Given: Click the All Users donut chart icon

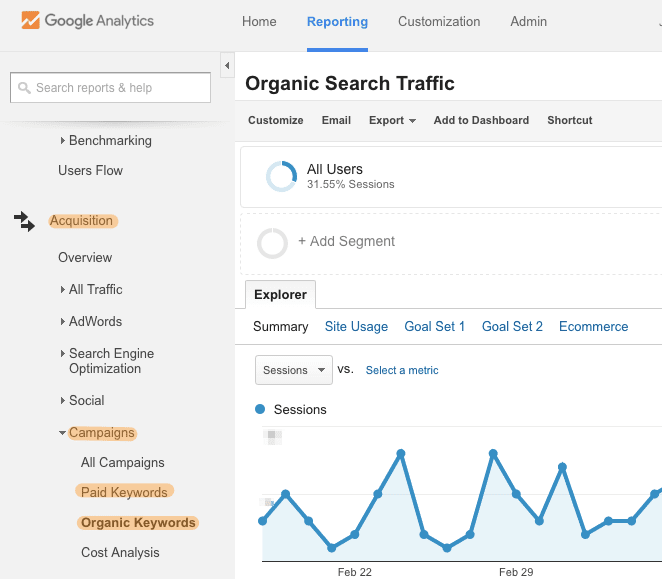Looking at the screenshot, I should pyautogui.click(x=281, y=176).
